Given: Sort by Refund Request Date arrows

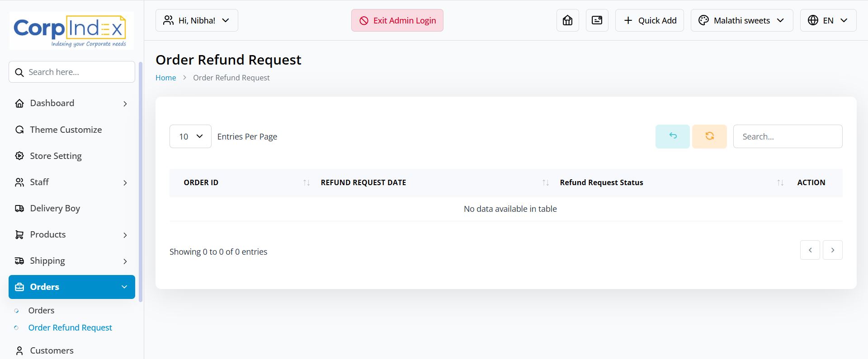Looking at the screenshot, I should [545, 182].
